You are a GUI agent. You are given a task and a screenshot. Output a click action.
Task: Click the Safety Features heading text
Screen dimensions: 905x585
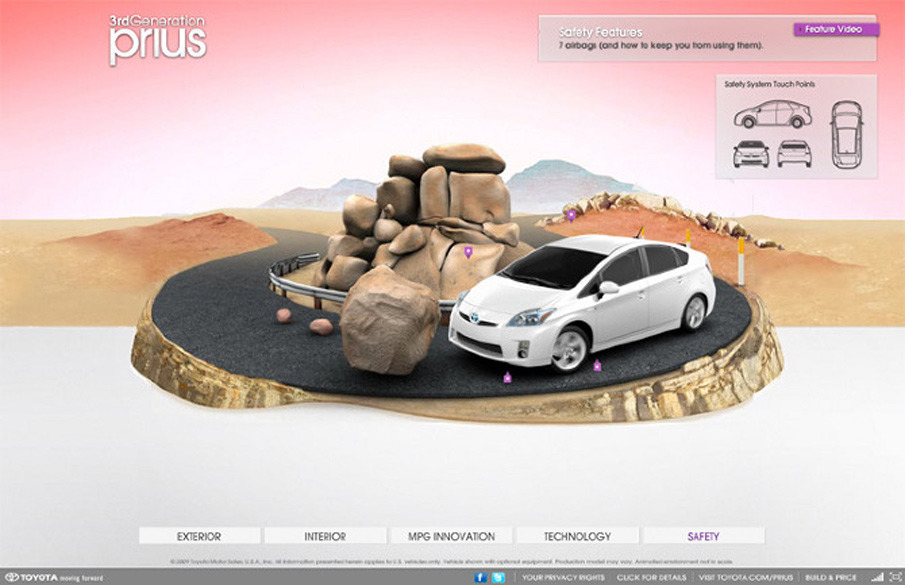point(600,32)
